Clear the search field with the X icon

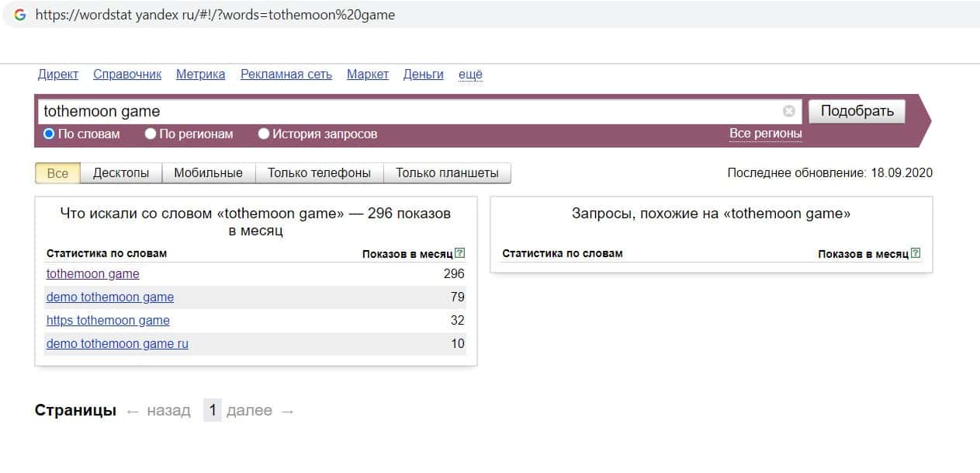pos(789,111)
